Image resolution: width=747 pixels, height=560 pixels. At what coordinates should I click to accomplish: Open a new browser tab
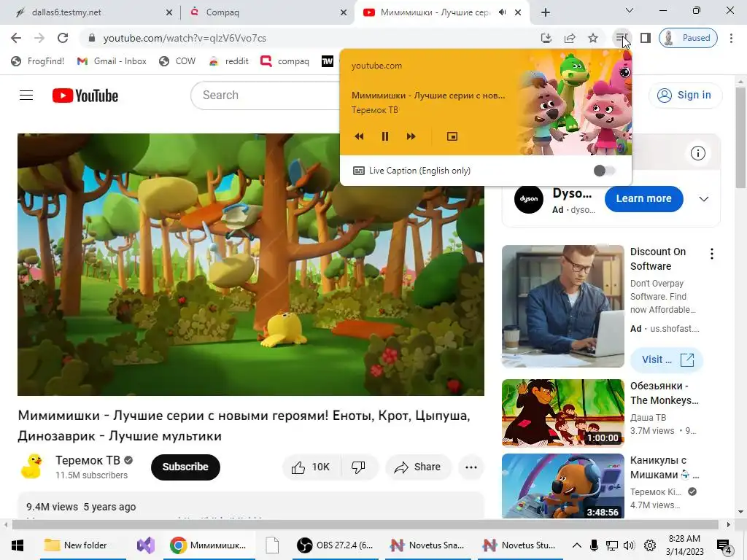tap(546, 12)
